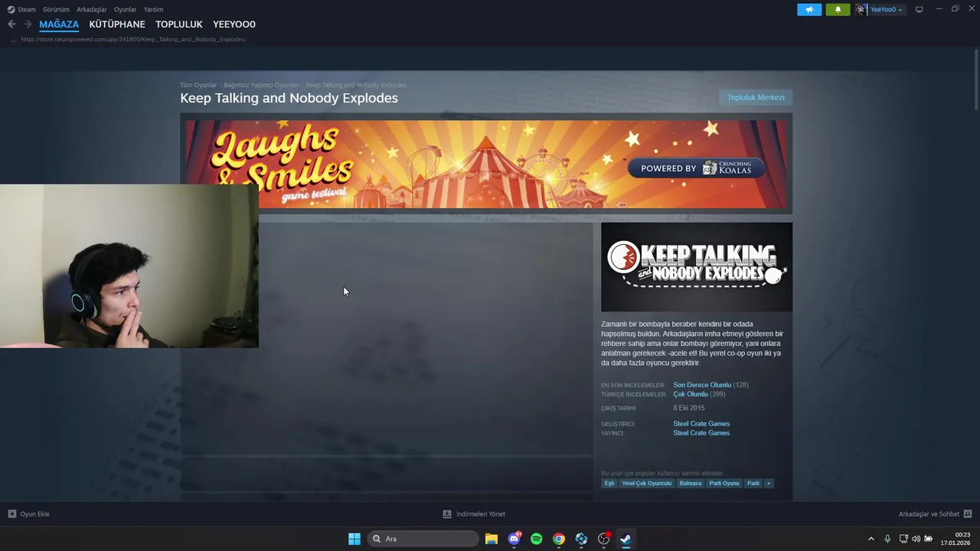Image resolution: width=980 pixels, height=551 pixels.
Task: Show hidden tray icons chevron
Action: point(871,539)
